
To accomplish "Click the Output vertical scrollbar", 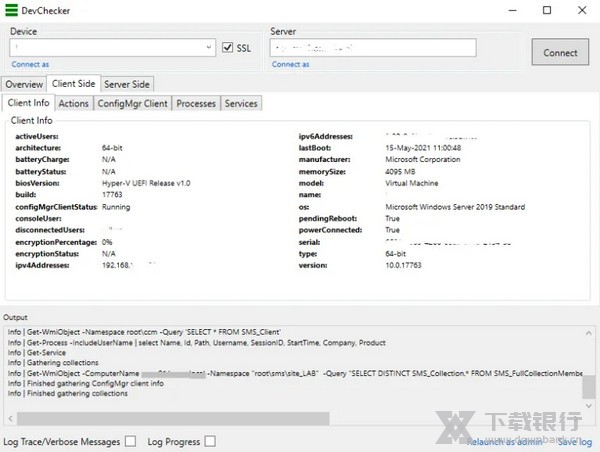I will click(x=589, y=385).
